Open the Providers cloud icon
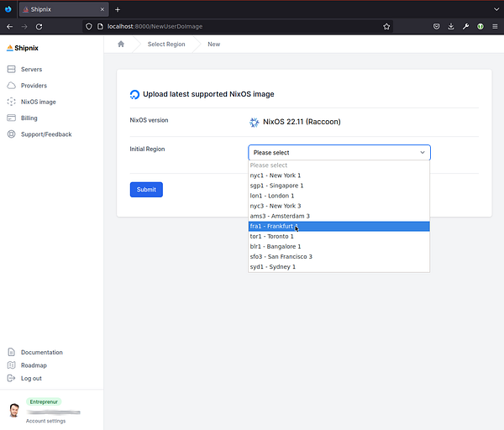Image resolution: width=504 pixels, height=430 pixels. pos(11,86)
